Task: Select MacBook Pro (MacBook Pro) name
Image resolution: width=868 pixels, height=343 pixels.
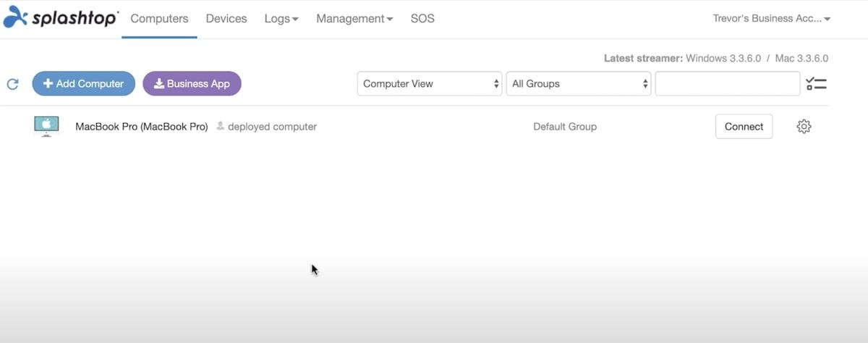Action: pyautogui.click(x=142, y=127)
